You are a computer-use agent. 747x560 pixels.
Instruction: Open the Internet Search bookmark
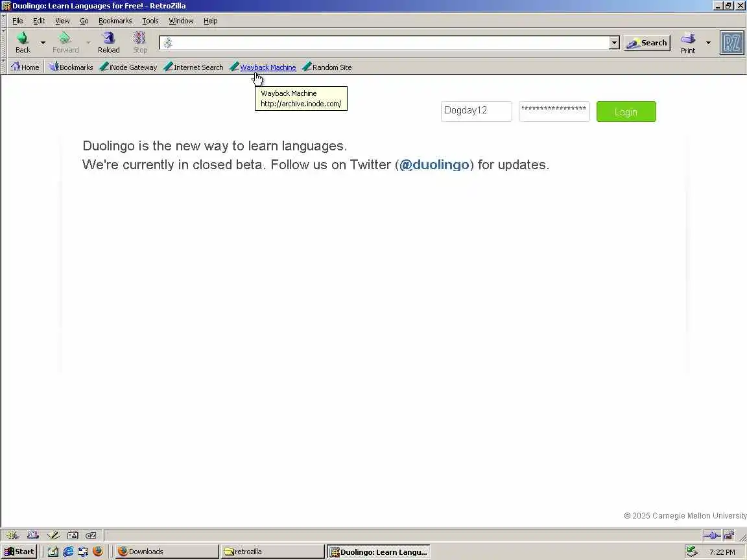(193, 67)
